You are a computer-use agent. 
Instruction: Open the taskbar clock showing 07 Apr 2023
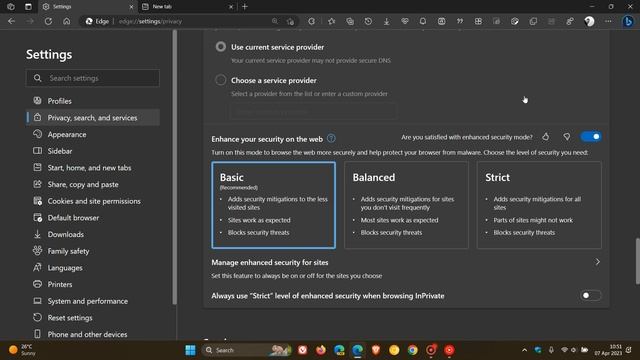pos(608,350)
